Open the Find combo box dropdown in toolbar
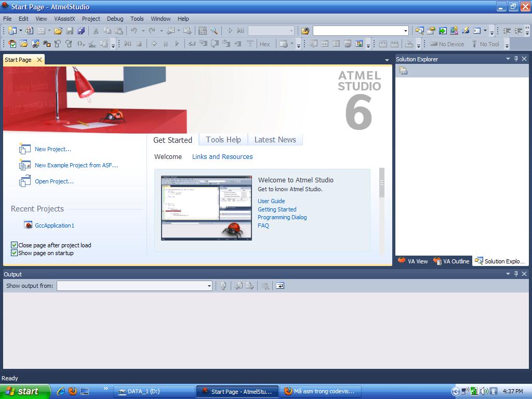Image resolution: width=532 pixels, height=399 pixels. pos(405,31)
